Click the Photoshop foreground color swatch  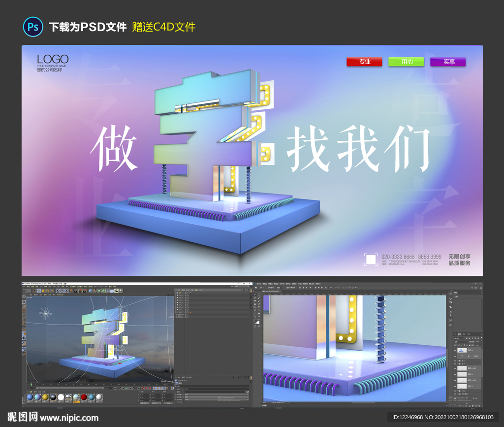tap(256, 321)
